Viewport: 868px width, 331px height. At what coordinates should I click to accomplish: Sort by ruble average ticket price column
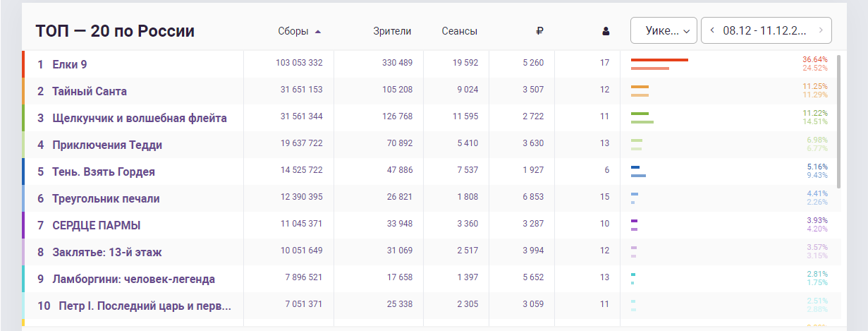[x=539, y=31]
